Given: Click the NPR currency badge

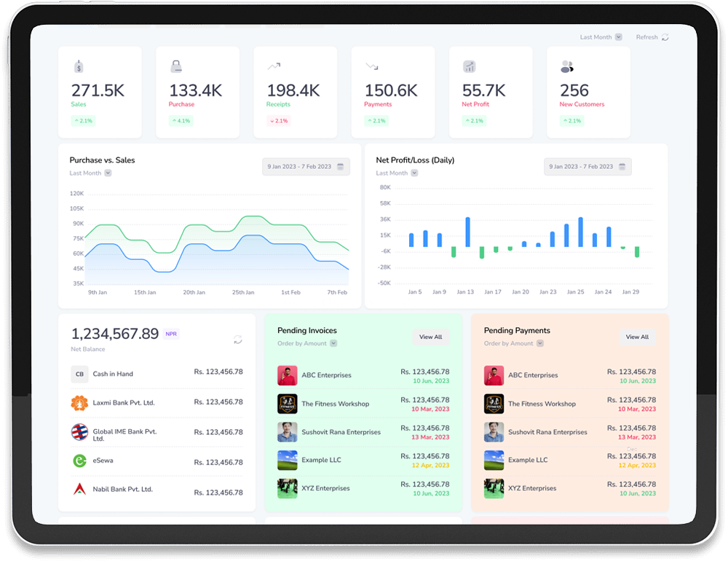Looking at the screenshot, I should pyautogui.click(x=171, y=334).
